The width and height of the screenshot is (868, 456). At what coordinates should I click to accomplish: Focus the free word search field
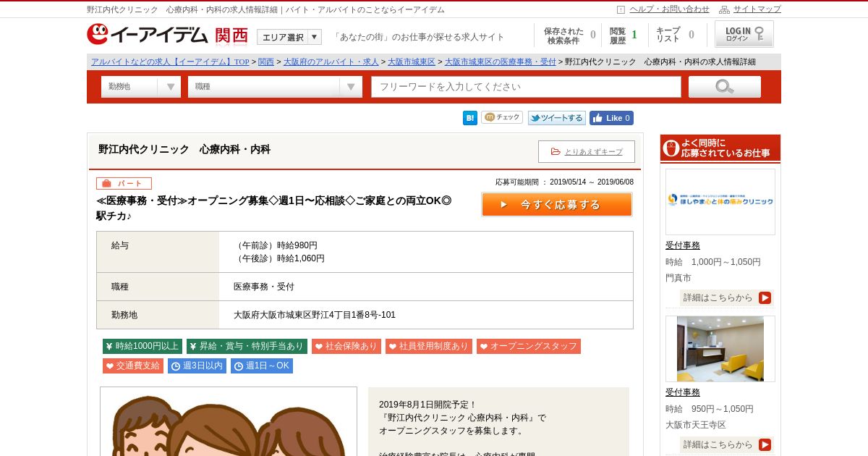(x=527, y=87)
